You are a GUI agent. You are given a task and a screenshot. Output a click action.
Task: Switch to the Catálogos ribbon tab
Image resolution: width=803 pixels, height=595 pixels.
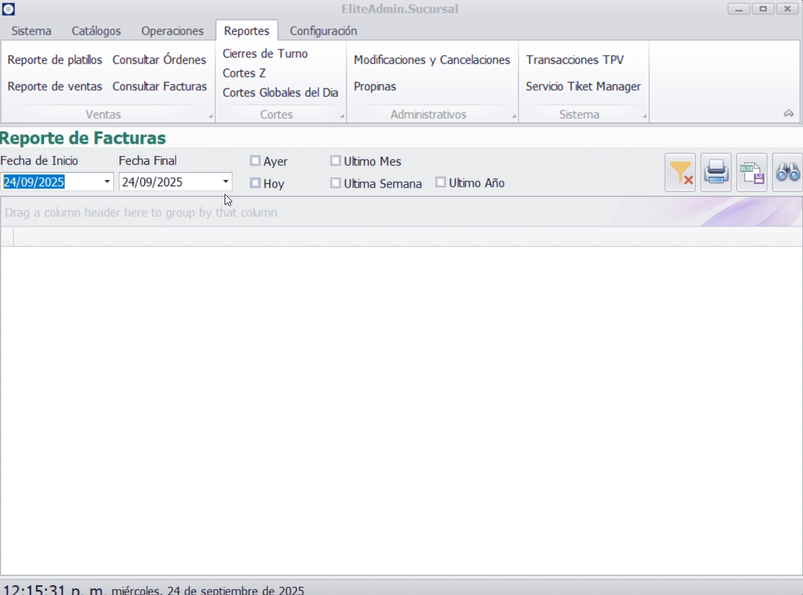point(96,31)
